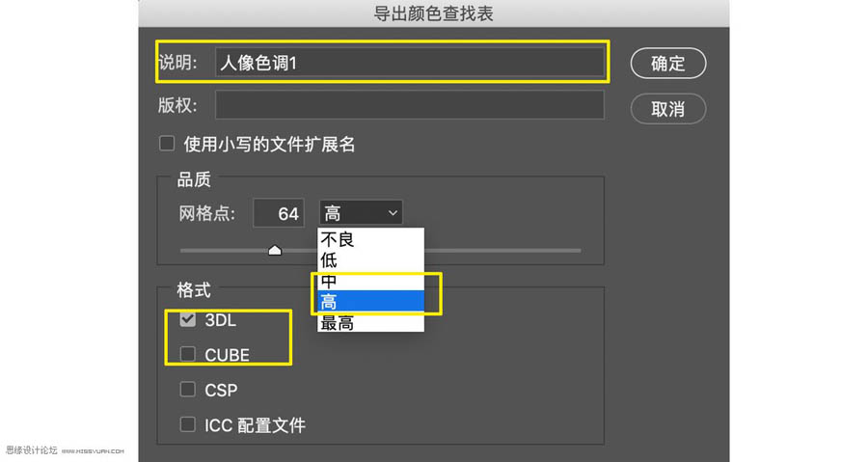Image resolution: width=868 pixels, height=462 pixels.
Task: Click the 网格点 value box showing 64
Action: pos(279,214)
